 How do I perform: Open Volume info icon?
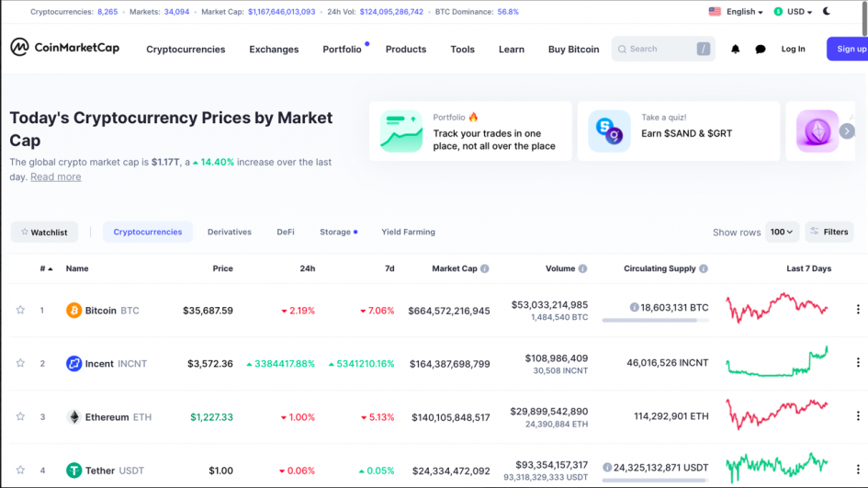click(x=583, y=268)
